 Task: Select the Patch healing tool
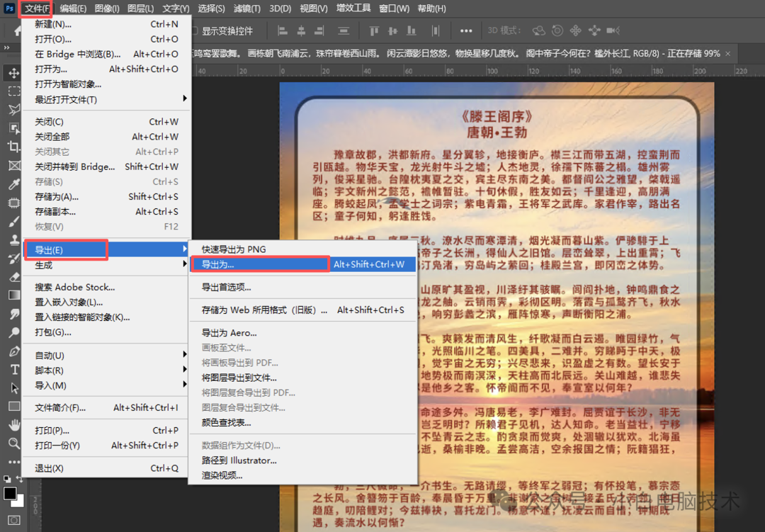click(x=13, y=203)
